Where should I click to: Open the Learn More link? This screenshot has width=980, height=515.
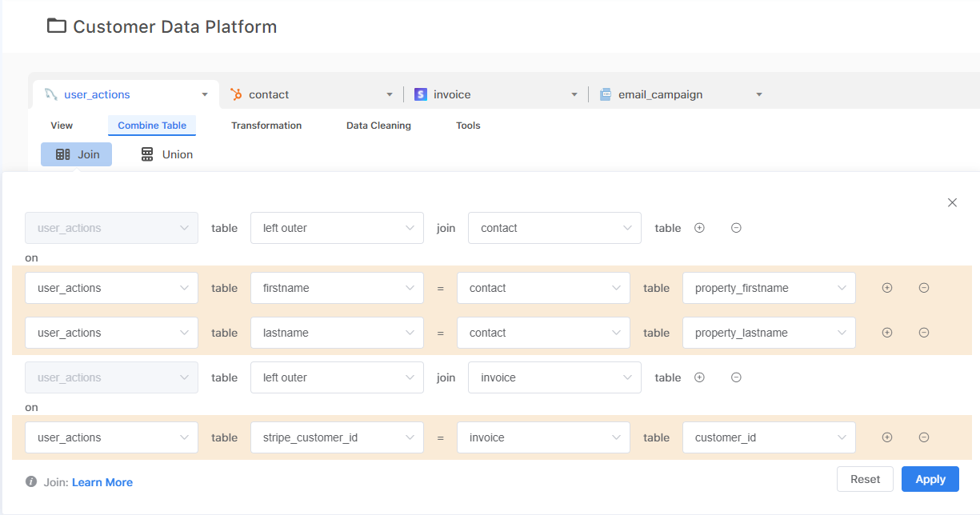102,482
